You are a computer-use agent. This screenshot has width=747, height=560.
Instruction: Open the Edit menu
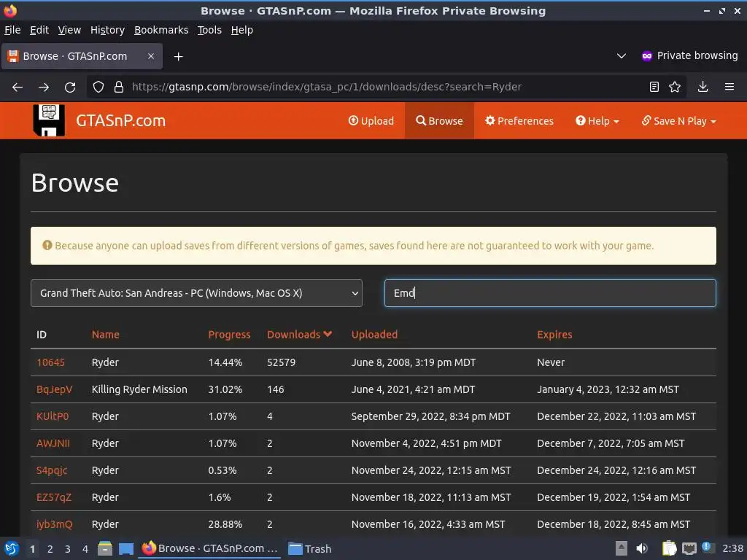tap(39, 30)
